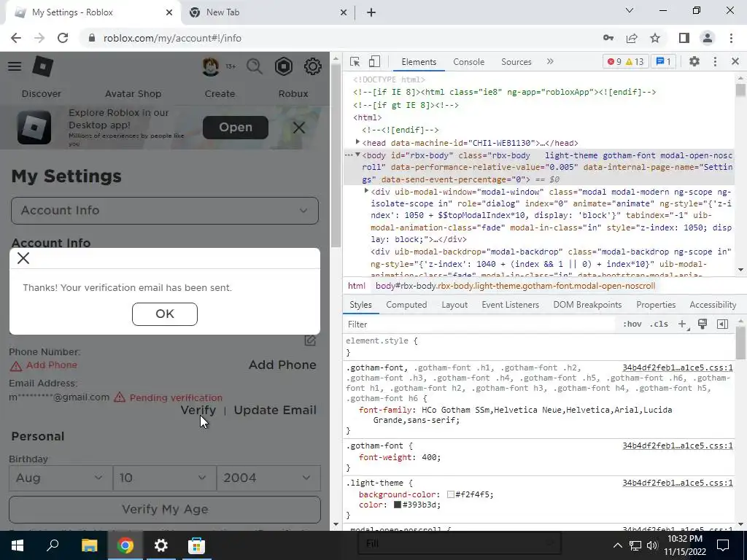Open the birthday day dropdown 10
Screen dimensions: 747x560
165,478
